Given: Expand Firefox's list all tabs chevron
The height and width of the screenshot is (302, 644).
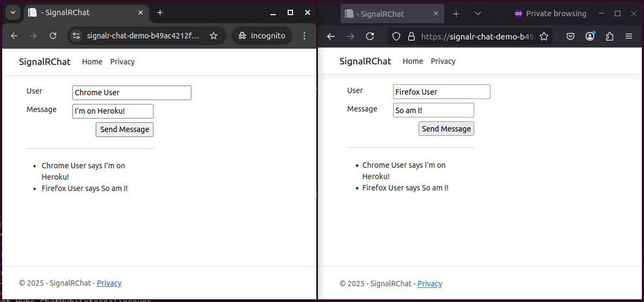Looking at the screenshot, I should point(477,14).
